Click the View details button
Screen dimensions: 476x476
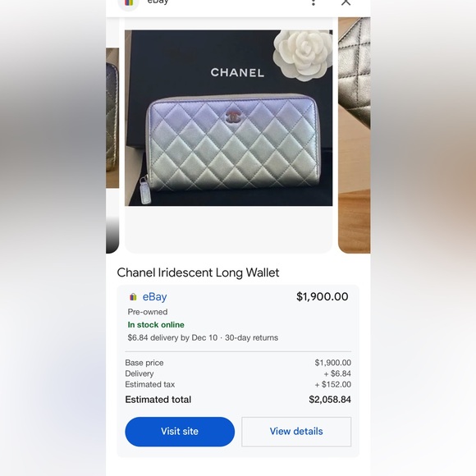pos(296,432)
